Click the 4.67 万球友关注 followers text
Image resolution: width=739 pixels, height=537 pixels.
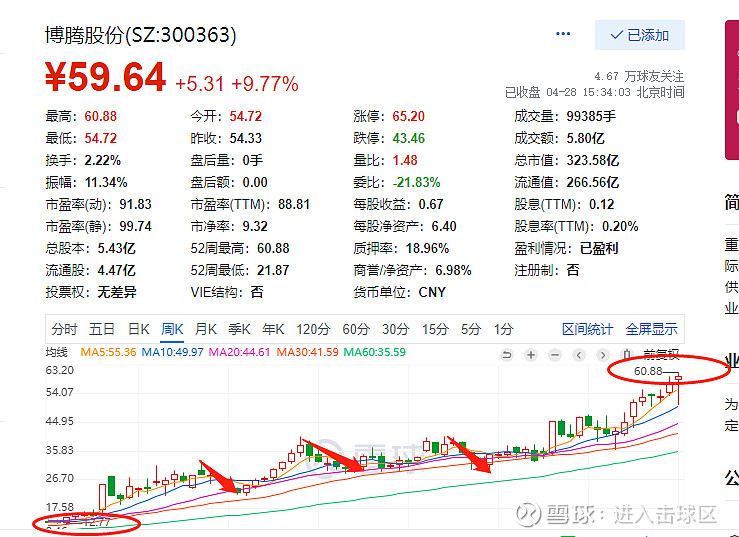pyautogui.click(x=639, y=76)
